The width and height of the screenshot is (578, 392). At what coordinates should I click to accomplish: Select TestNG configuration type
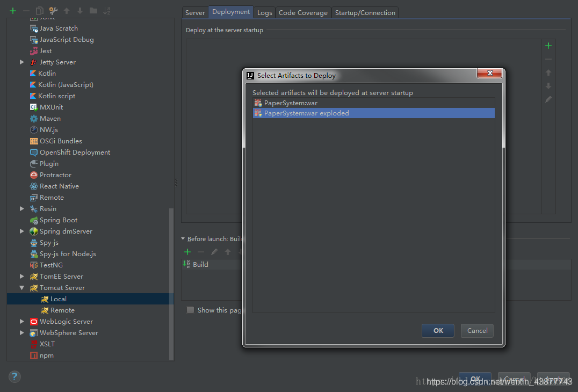click(46, 265)
